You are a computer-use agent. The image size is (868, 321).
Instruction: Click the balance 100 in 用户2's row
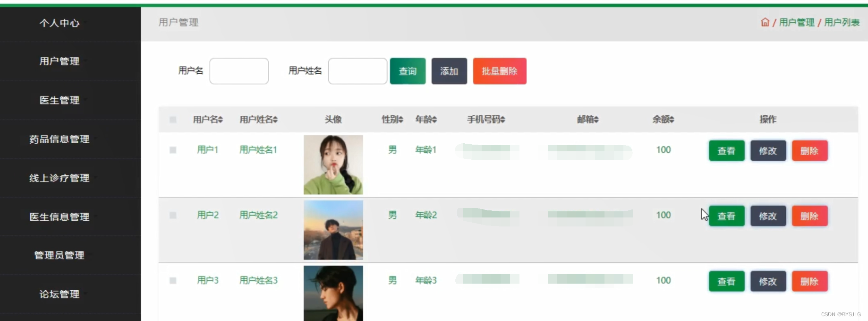(x=664, y=215)
